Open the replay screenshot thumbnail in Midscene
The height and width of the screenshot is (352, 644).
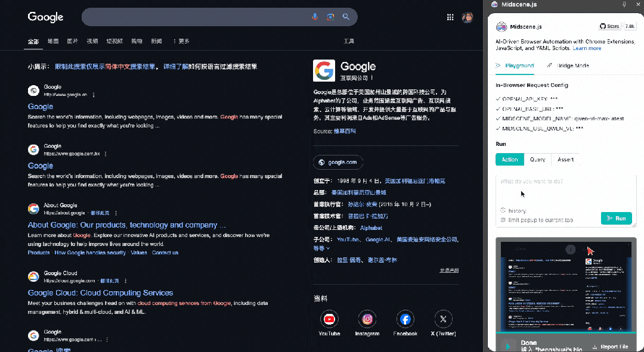tap(565, 286)
